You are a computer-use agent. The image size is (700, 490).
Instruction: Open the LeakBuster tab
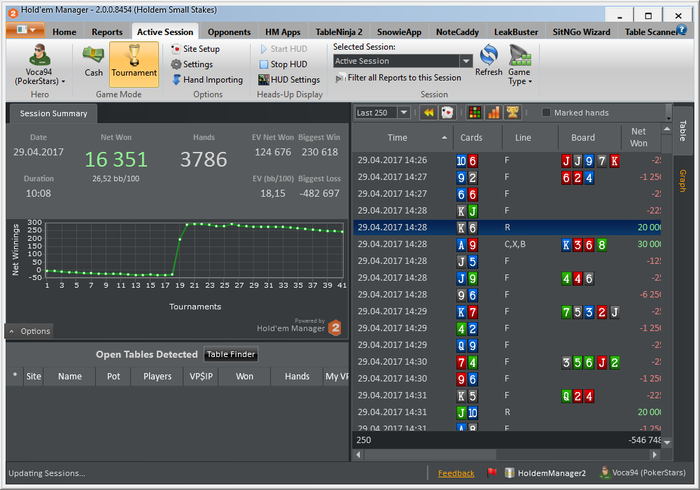click(x=516, y=32)
